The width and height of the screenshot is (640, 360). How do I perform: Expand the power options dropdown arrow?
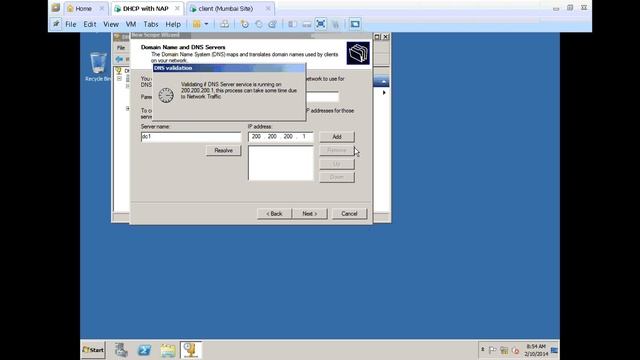[x=206, y=24]
